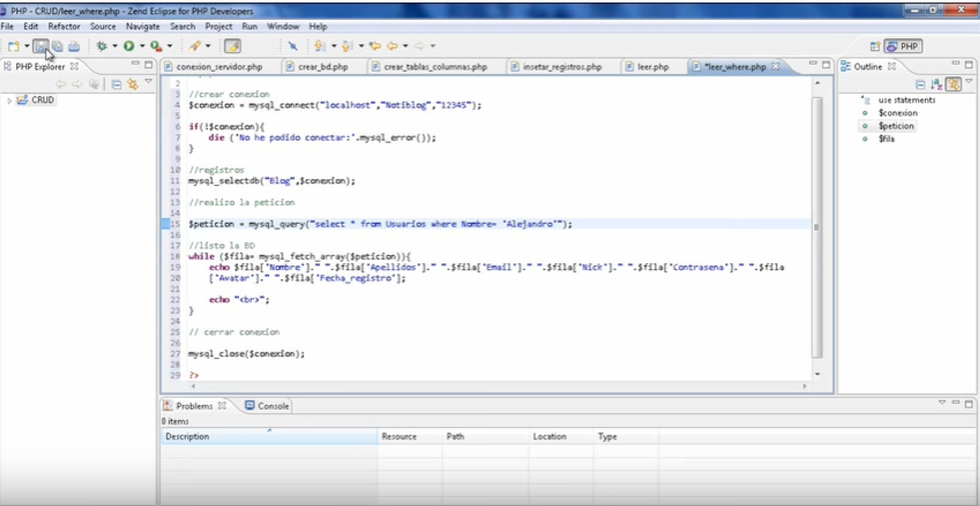Open the Outline panel view menu triangle
Screen dimensions: 980x506
pyautogui.click(x=968, y=81)
